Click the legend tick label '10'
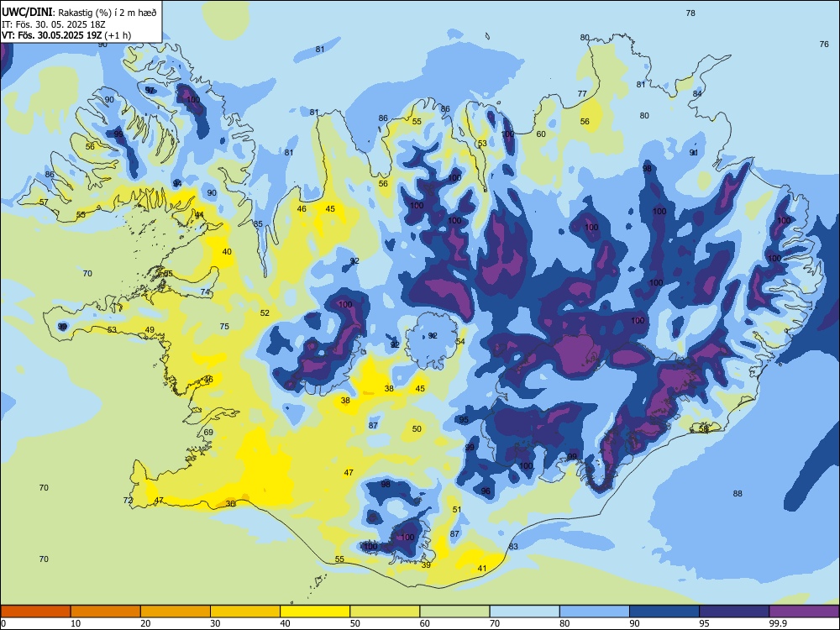840x630 pixels. coord(76,623)
